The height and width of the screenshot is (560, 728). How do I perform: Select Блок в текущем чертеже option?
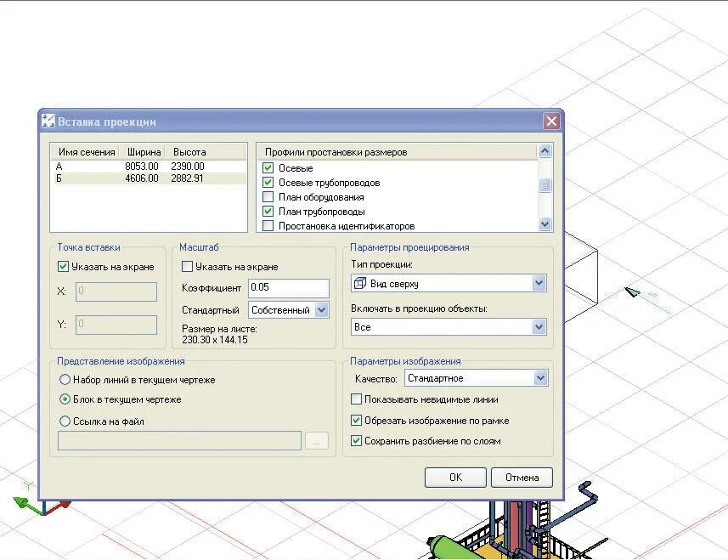pos(65,399)
